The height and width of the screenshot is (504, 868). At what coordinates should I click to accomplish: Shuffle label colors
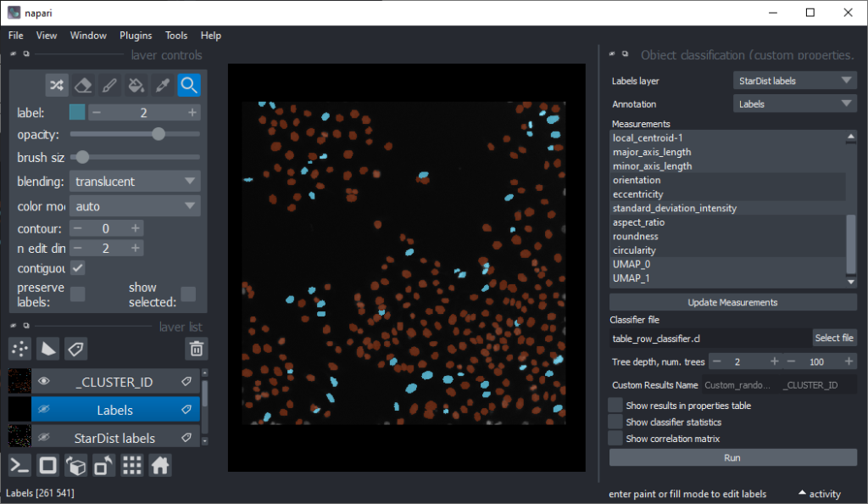pos(56,85)
